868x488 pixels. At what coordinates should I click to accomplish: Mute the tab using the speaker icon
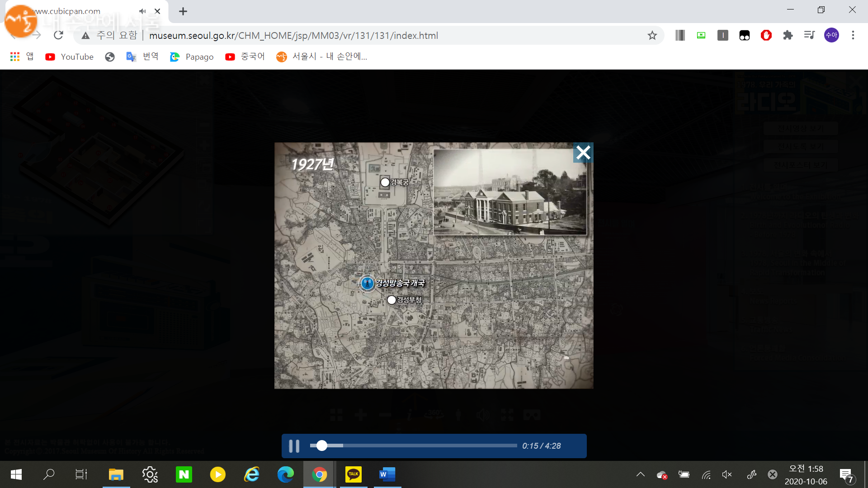click(x=142, y=11)
